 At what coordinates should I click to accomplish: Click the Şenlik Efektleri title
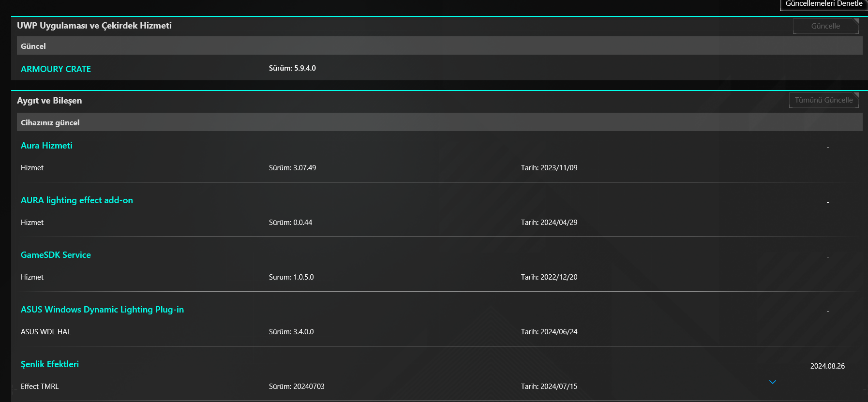[x=50, y=364]
